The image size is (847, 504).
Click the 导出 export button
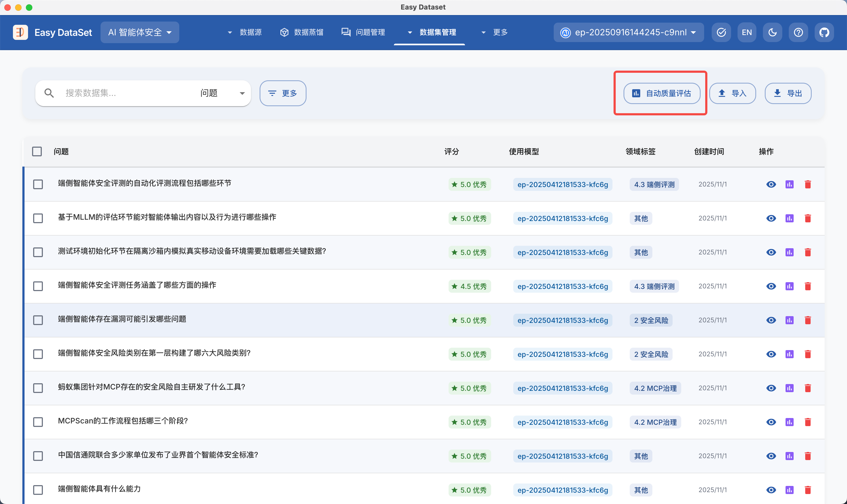pyautogui.click(x=788, y=93)
